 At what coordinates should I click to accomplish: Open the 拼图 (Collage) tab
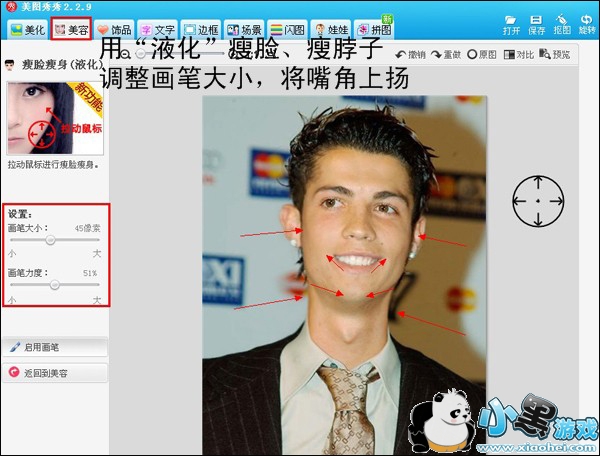tap(377, 30)
